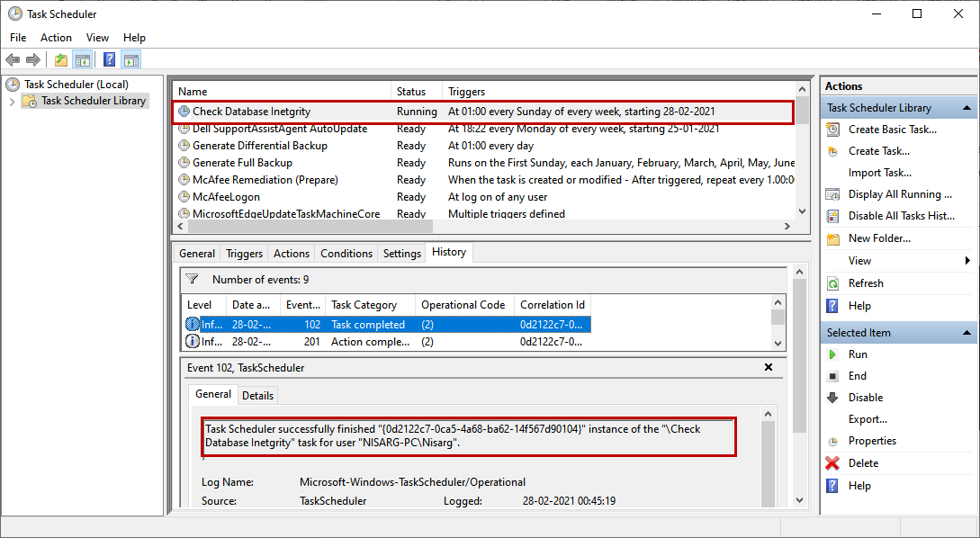The height and width of the screenshot is (538, 980).
Task: Click the Task Scheduler title bar icon
Action: coord(15,13)
